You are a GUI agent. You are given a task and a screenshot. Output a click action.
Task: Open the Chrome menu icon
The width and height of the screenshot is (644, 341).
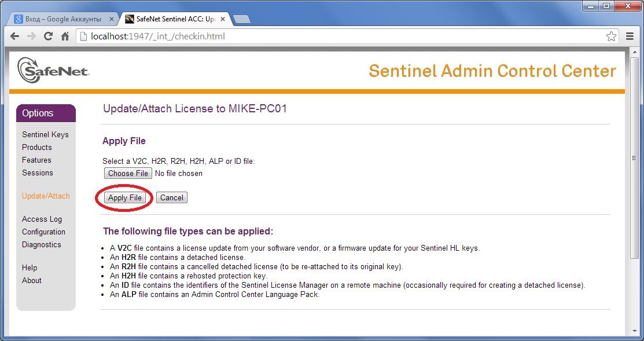click(630, 36)
